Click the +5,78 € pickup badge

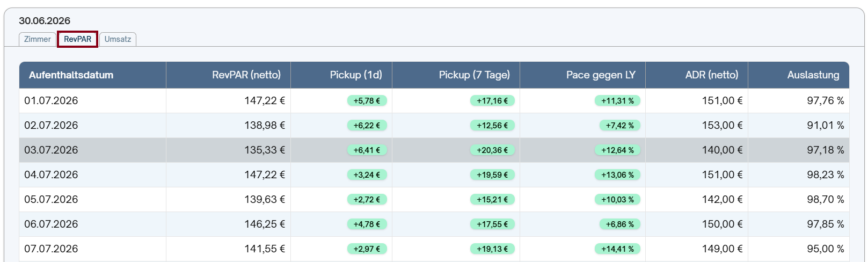[x=367, y=100]
